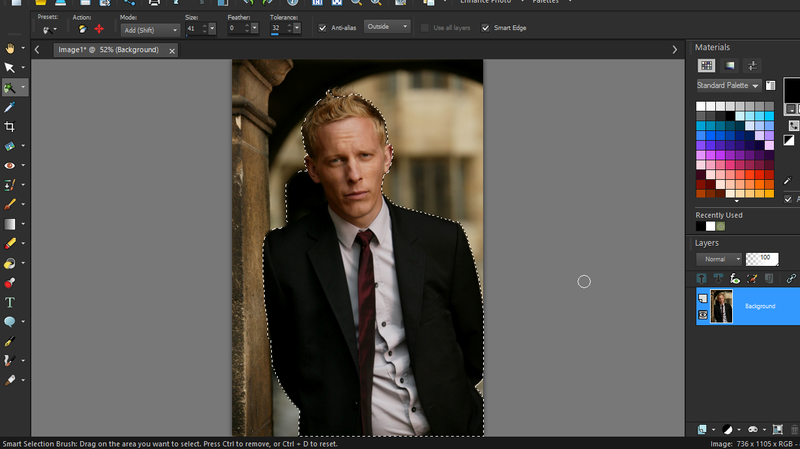
Task: Expand the Tolerance slider dropdown arrow
Action: [x=297, y=29]
